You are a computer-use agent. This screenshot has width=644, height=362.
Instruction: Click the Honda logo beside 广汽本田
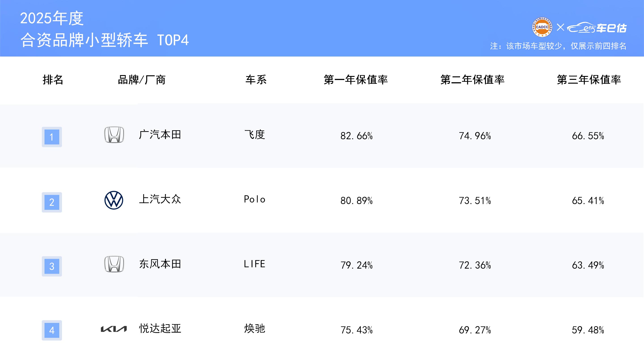(114, 135)
